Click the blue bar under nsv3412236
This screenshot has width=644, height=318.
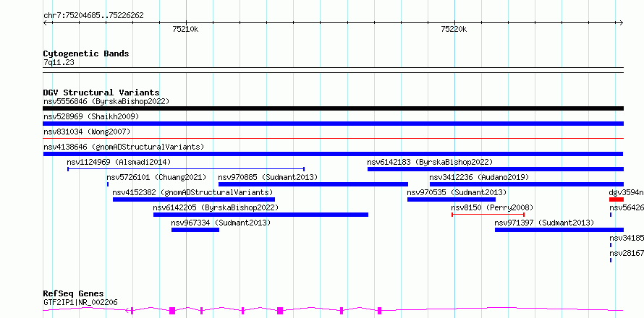pyautogui.click(x=527, y=184)
